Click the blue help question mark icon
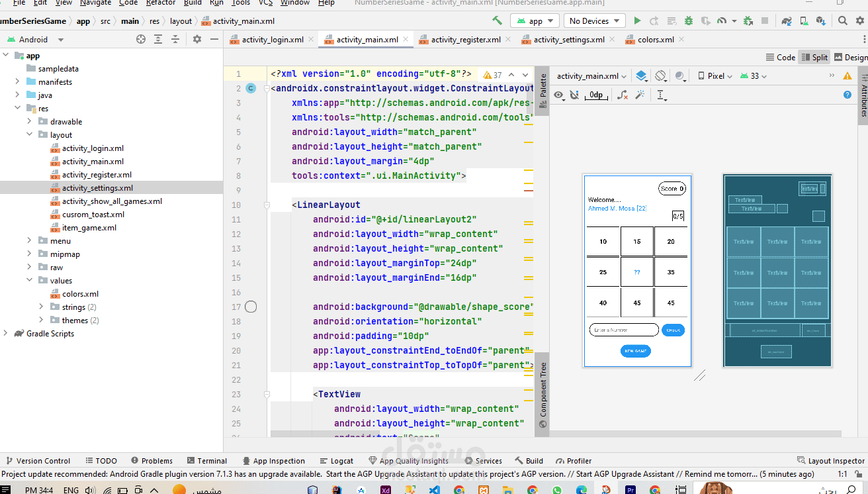This screenshot has width=868, height=494. (x=847, y=95)
